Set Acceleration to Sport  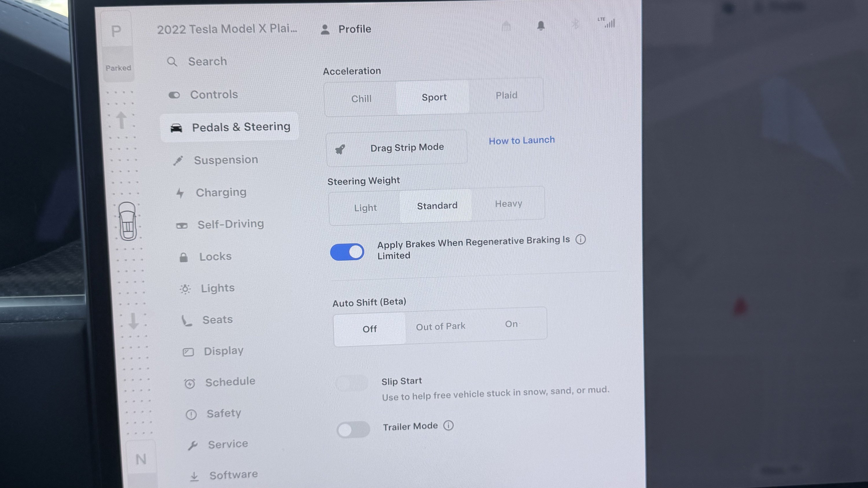click(x=434, y=97)
